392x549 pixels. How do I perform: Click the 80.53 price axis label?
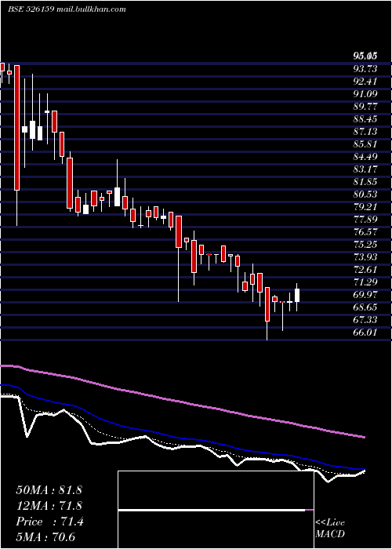click(365, 195)
